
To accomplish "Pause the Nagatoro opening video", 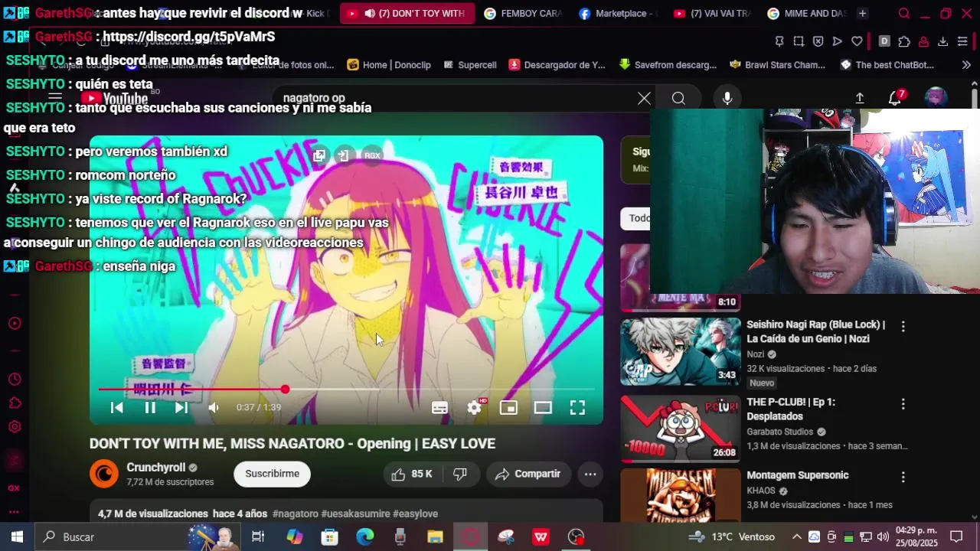I will click(150, 408).
